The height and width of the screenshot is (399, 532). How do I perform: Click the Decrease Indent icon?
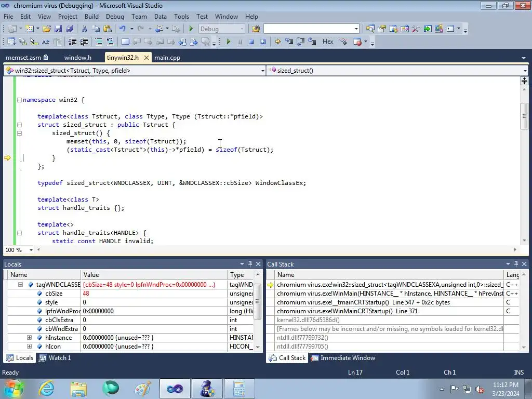(72, 42)
